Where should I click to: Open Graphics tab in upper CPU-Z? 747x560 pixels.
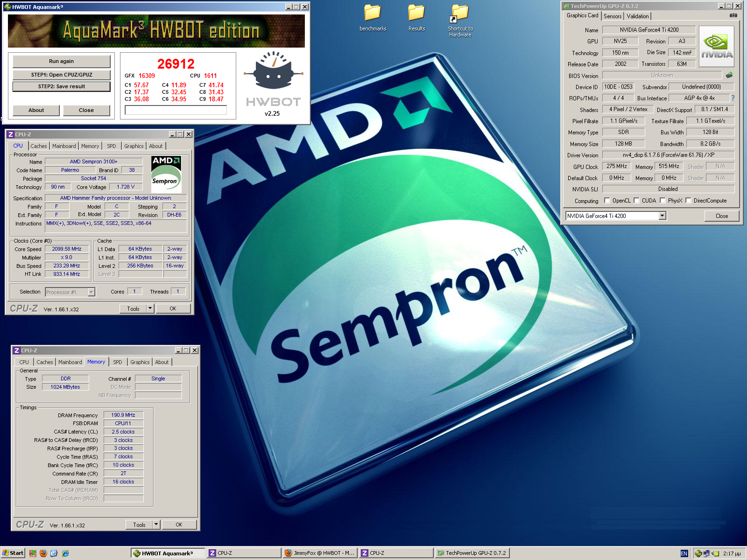point(134,146)
